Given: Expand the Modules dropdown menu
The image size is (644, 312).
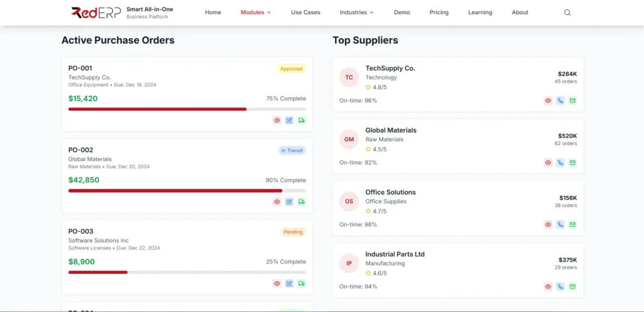Looking at the screenshot, I should [x=256, y=12].
